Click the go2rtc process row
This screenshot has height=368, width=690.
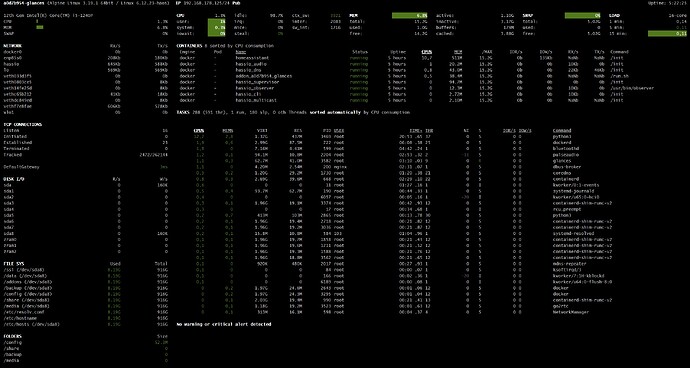[403, 306]
